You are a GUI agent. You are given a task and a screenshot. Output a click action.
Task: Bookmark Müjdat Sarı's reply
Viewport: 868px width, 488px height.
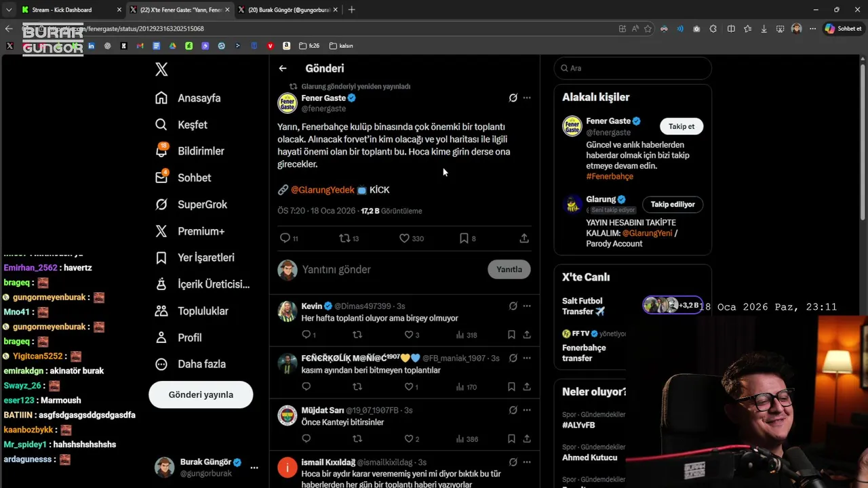511,439
